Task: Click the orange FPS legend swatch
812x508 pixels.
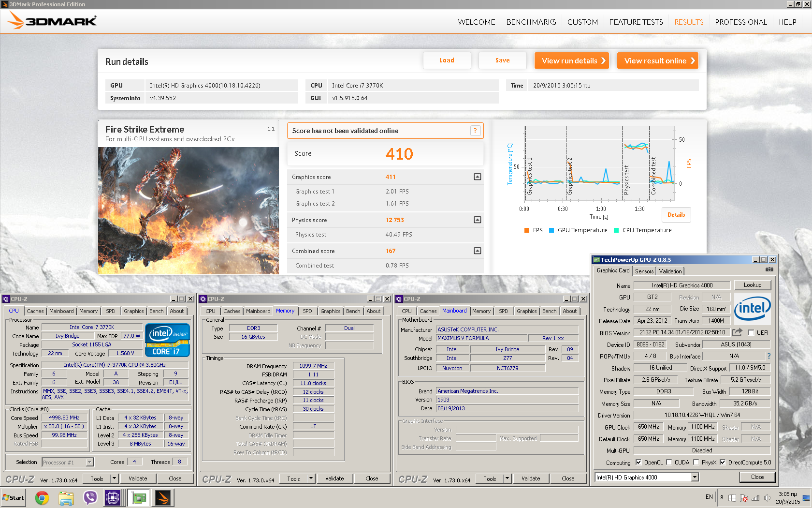Action: (527, 230)
